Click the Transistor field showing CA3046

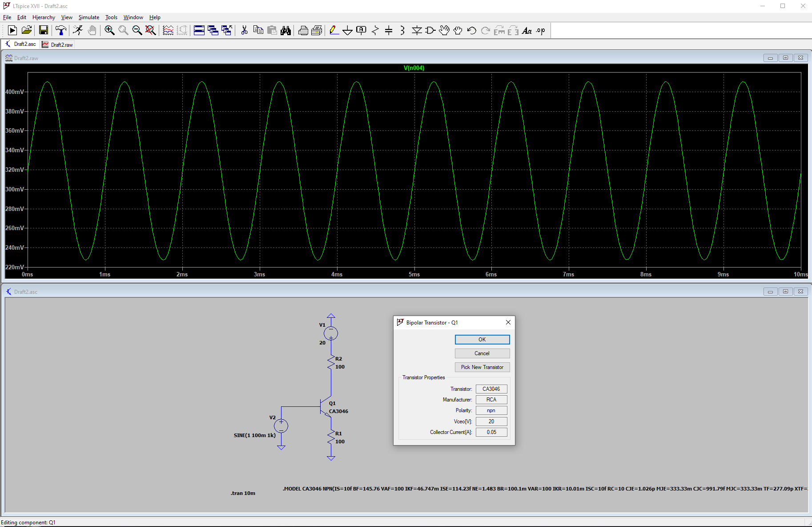coord(491,389)
